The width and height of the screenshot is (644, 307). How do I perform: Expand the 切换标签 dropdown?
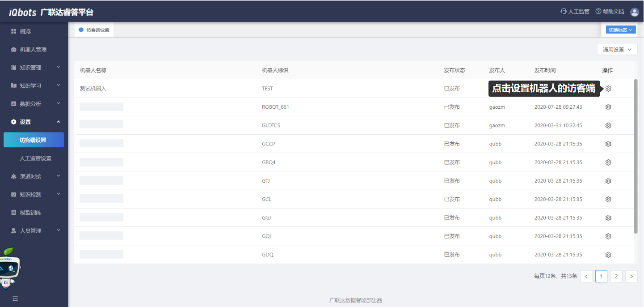point(620,30)
